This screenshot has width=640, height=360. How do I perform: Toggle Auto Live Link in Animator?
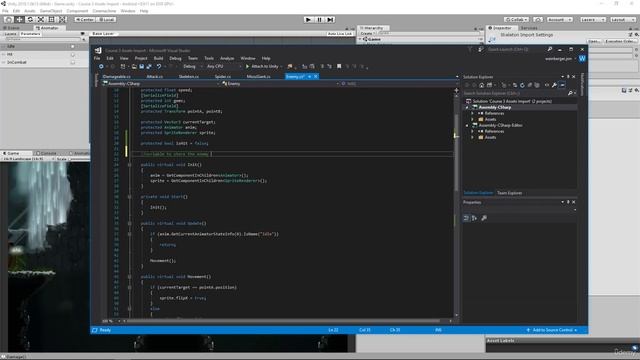[x=340, y=34]
